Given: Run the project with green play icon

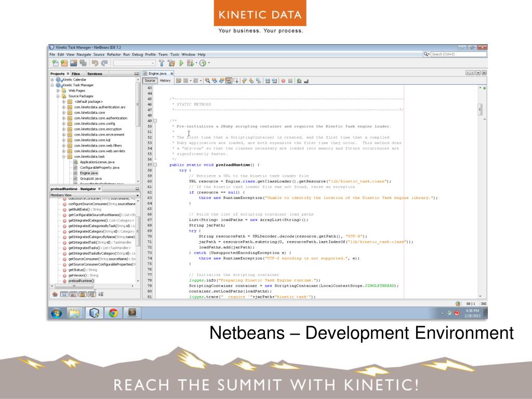Looking at the screenshot, I should pyautogui.click(x=181, y=63).
